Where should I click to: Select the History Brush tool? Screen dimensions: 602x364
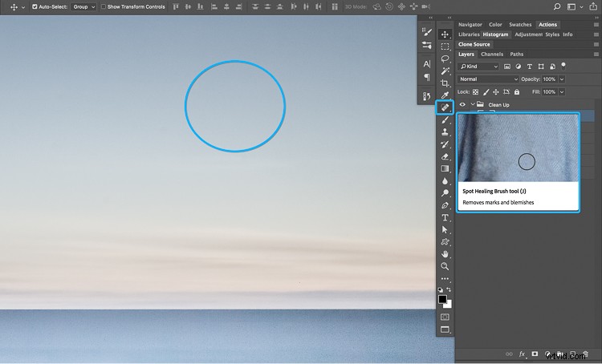click(445, 144)
